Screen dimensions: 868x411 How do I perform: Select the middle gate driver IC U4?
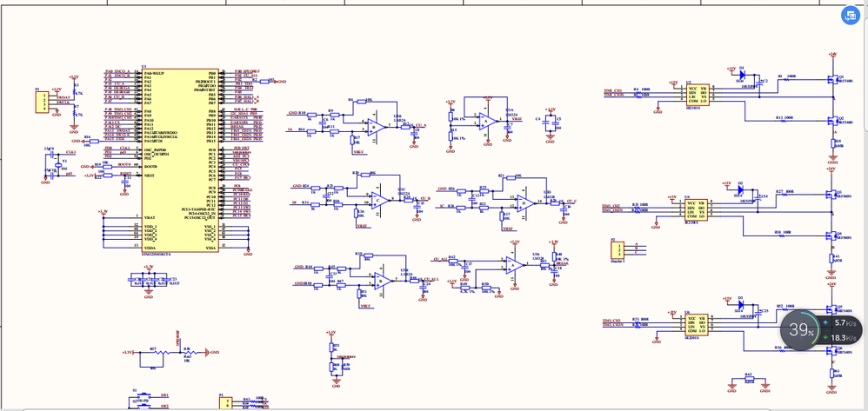697,211
